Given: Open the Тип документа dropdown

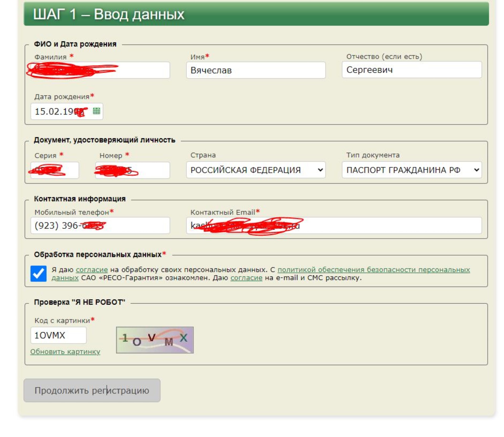Looking at the screenshot, I should pyautogui.click(x=412, y=170).
